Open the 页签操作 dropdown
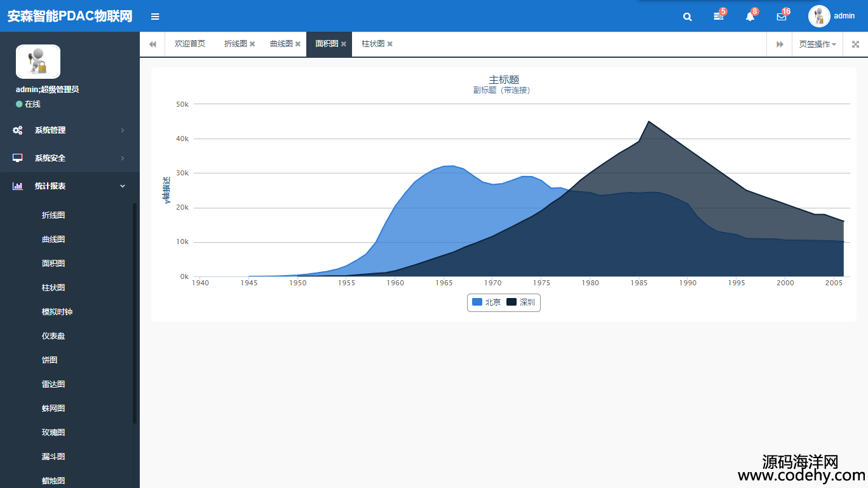Viewport: 868px width, 488px height. pos(817,44)
